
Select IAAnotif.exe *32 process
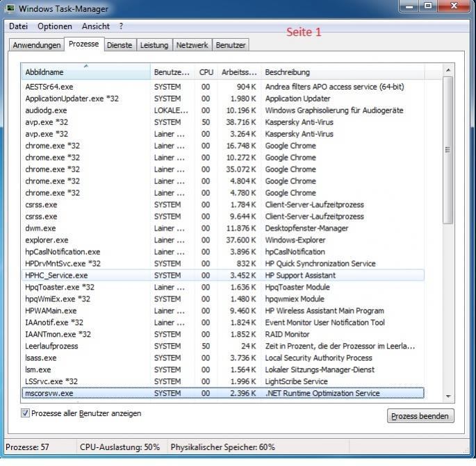pyautogui.click(x=223, y=322)
